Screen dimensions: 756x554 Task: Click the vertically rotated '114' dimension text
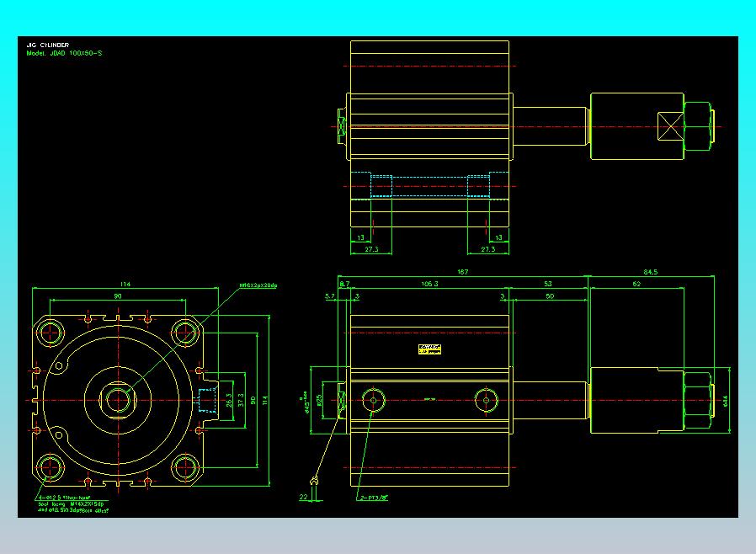pyautogui.click(x=264, y=400)
